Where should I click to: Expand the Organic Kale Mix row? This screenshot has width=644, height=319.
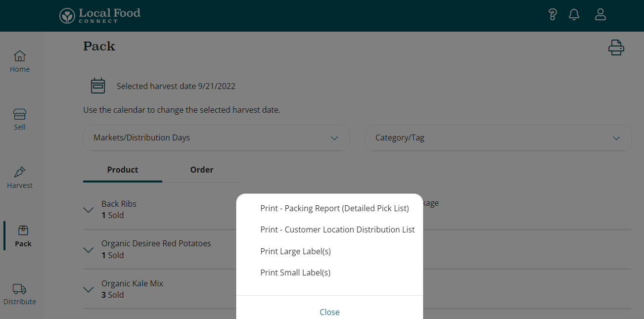[x=89, y=289]
